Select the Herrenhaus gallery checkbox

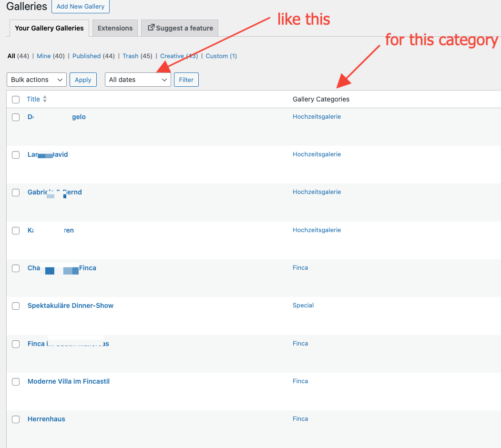16,419
